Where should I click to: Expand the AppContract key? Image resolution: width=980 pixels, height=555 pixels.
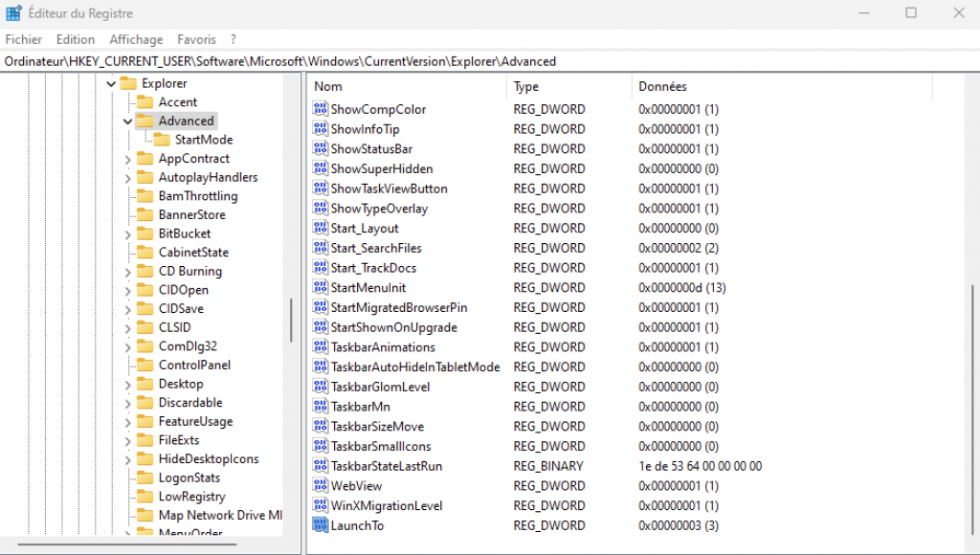[x=128, y=160]
